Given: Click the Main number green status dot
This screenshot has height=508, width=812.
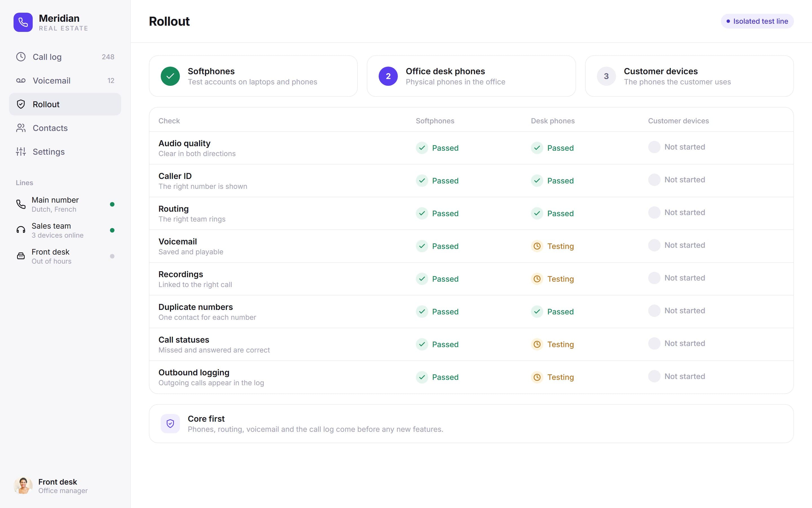Looking at the screenshot, I should pyautogui.click(x=112, y=204).
